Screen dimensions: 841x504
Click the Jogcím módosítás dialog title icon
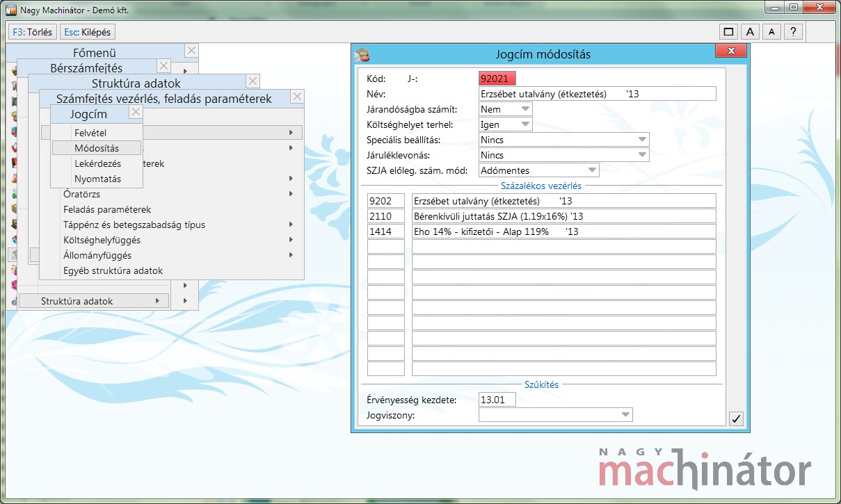[x=361, y=54]
